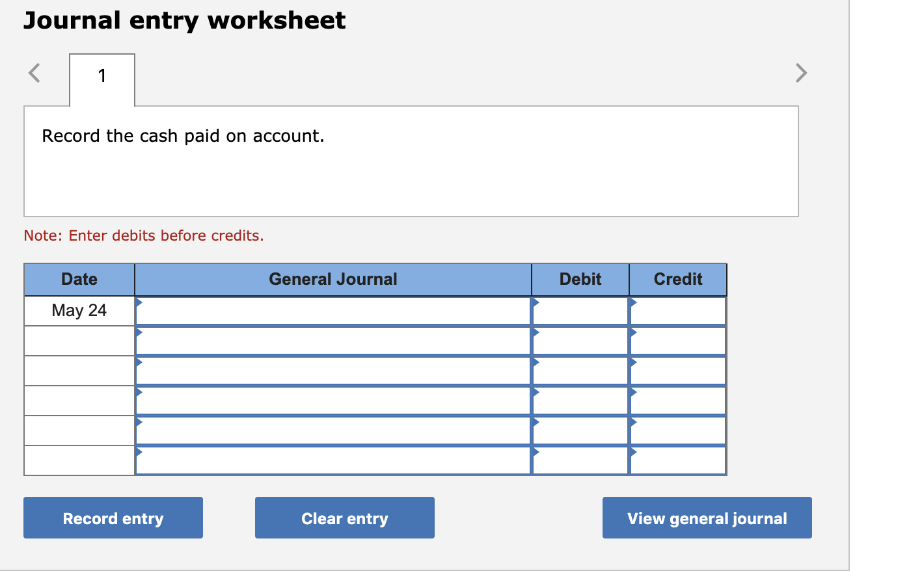Open the second General Journal account selector
The height and width of the screenshot is (571, 924).
[x=139, y=333]
